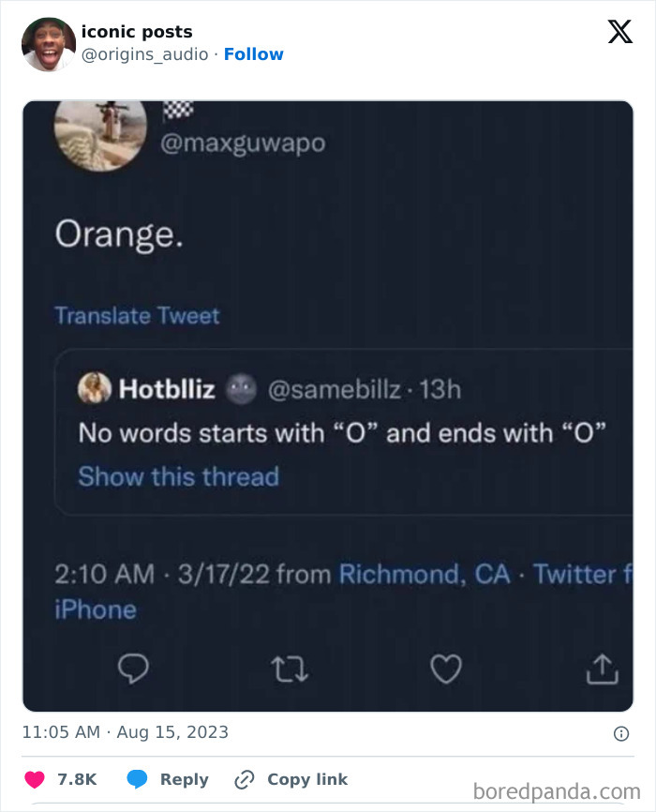Screen dimensions: 656x812
Task: Open the 2:10 AM timestamp details
Action: [x=103, y=574]
